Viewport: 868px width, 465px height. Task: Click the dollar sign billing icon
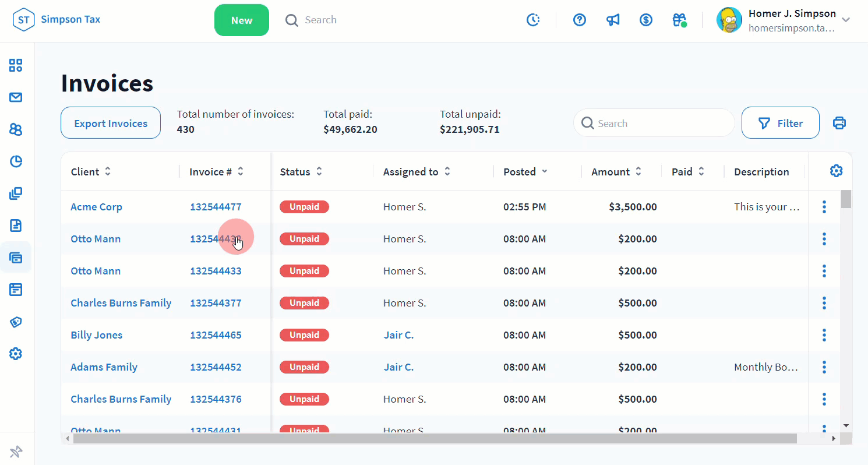645,20
